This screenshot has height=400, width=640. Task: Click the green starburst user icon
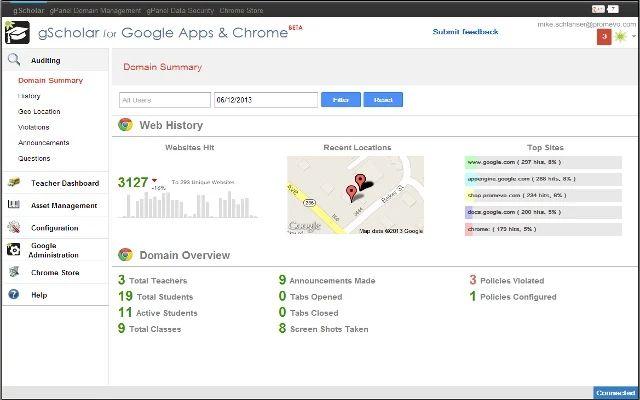tap(620, 36)
